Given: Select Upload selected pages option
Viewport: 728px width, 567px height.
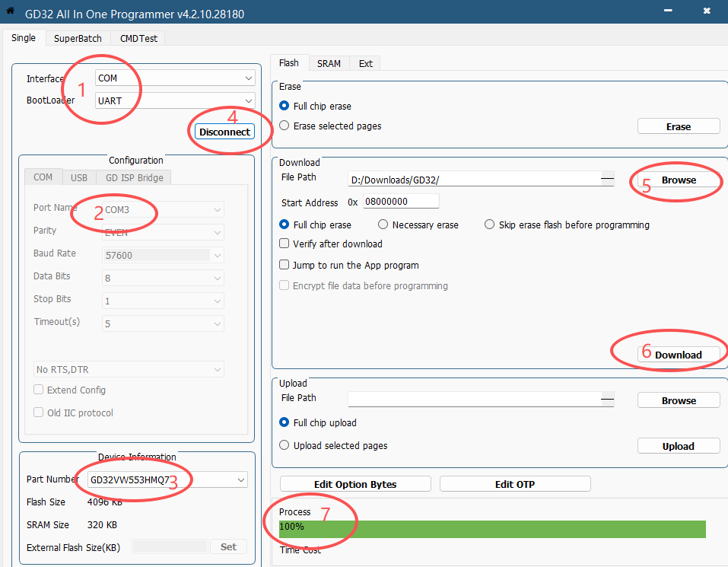Looking at the screenshot, I should [285, 446].
